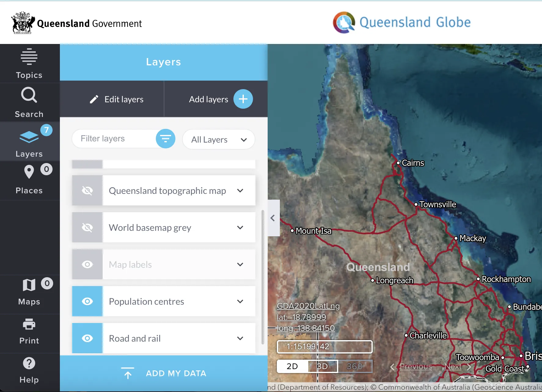This screenshot has width=542, height=392.
Task: Open the Maps icon in sidebar
Action: [29, 285]
